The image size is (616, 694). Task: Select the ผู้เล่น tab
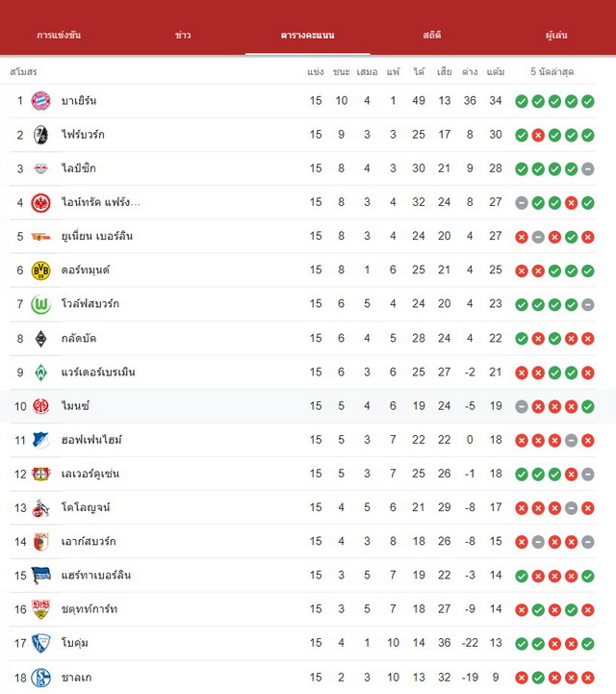(x=556, y=35)
